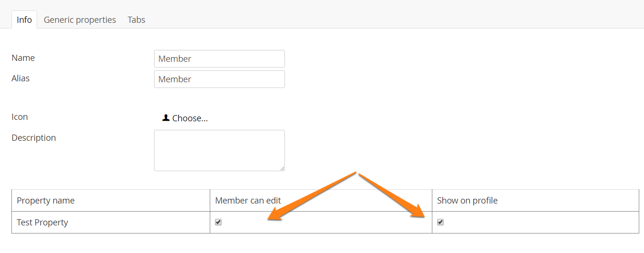
Task: Click the Alias field label
Action: [20, 78]
